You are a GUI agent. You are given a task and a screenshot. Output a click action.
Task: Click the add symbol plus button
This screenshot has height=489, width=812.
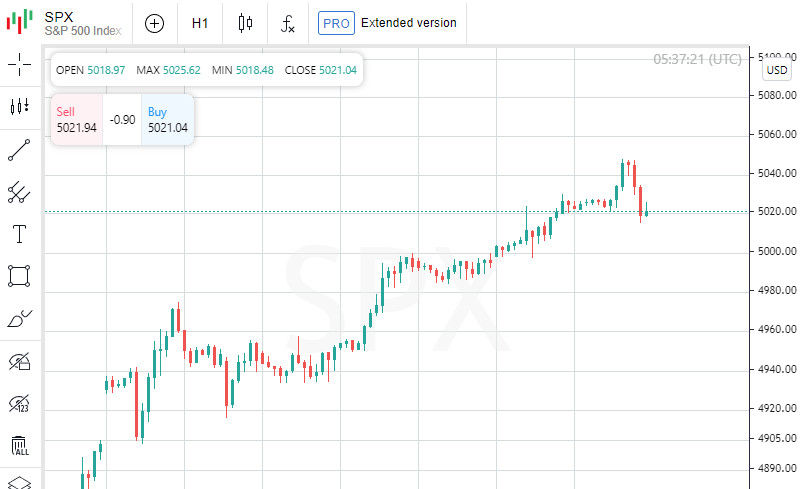point(154,23)
